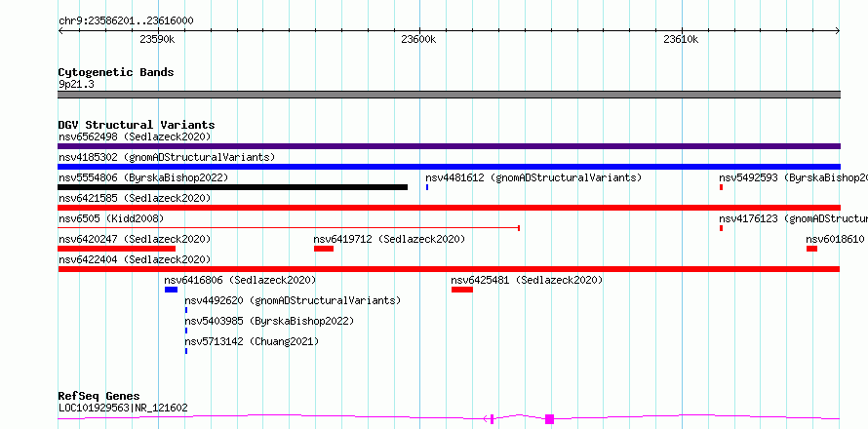Select the nsv6416806 blue variant block
Viewport: 868px width, 429px height.
[x=171, y=290]
